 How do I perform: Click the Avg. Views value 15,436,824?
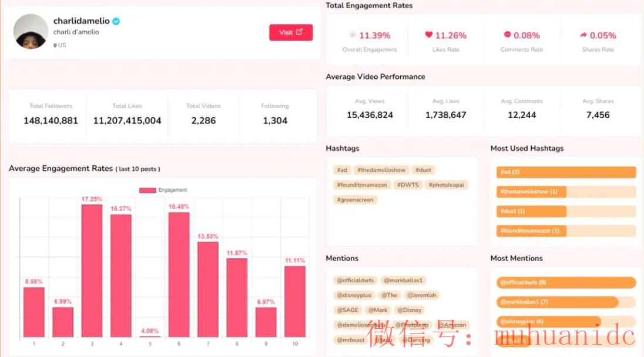370,115
